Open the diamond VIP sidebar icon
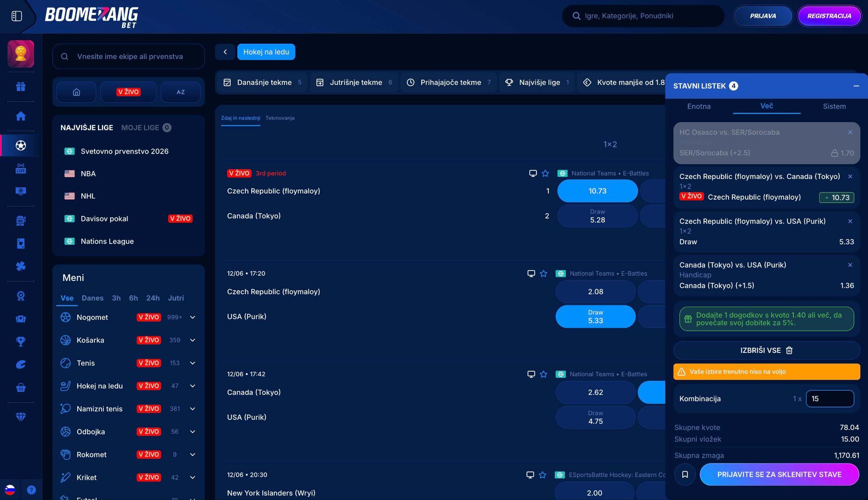The image size is (868, 500). coord(21,417)
